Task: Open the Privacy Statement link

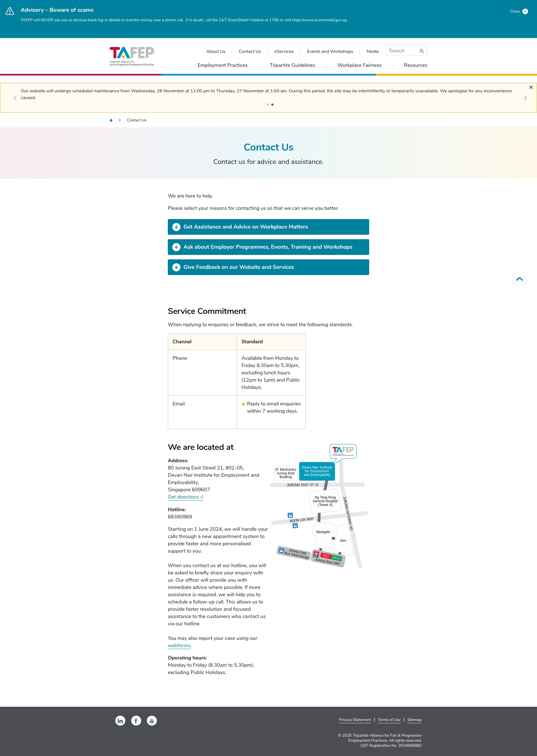Action: click(355, 720)
